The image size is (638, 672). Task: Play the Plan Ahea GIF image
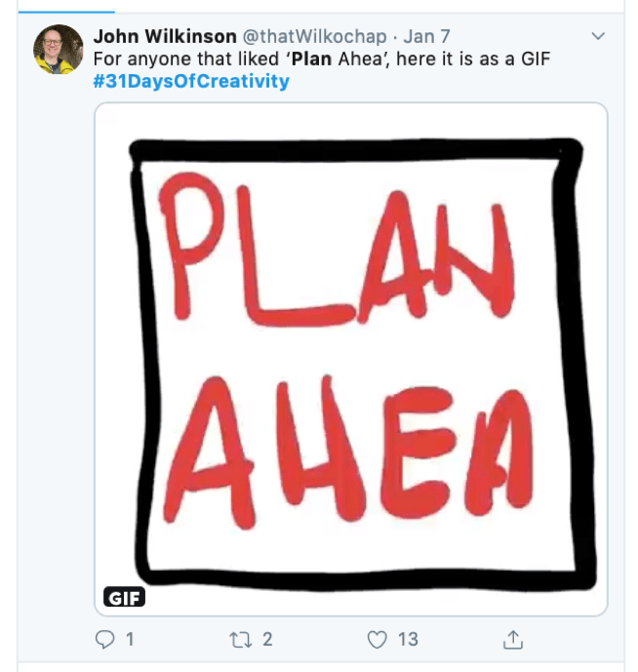point(351,359)
